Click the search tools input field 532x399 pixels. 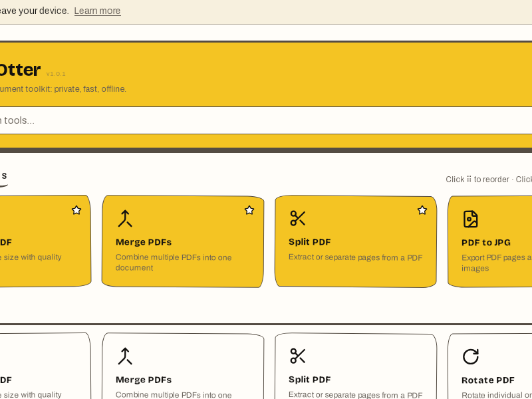pyautogui.click(x=266, y=120)
